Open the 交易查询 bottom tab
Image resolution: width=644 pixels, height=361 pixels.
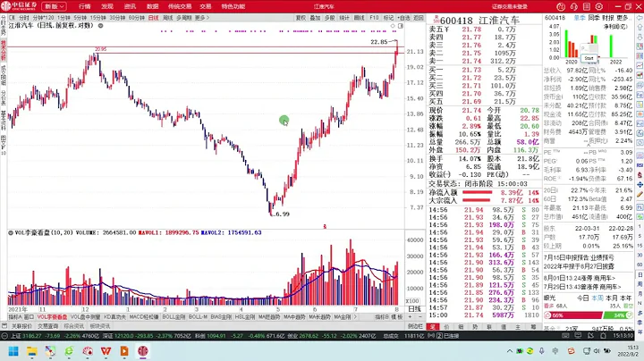[47, 326]
